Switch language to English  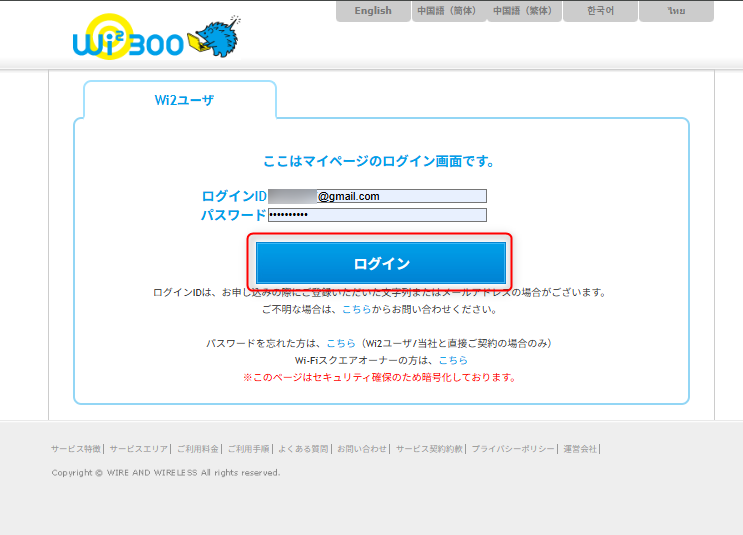[373, 11]
